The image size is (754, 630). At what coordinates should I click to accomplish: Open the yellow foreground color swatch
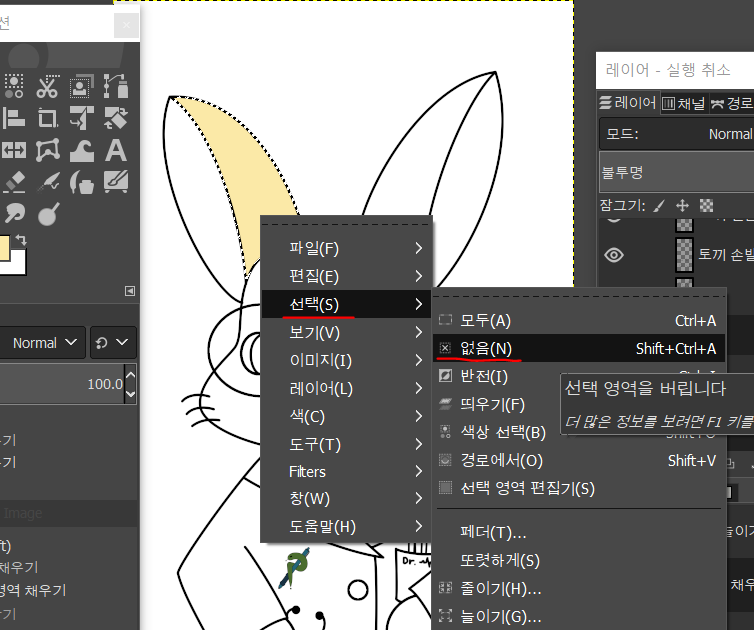pyautogui.click(x=4, y=248)
